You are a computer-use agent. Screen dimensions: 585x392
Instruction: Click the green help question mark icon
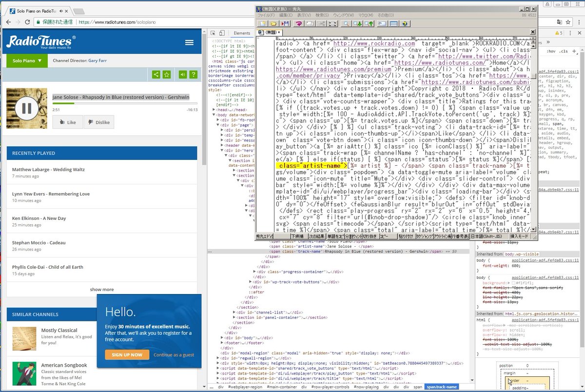(193, 75)
